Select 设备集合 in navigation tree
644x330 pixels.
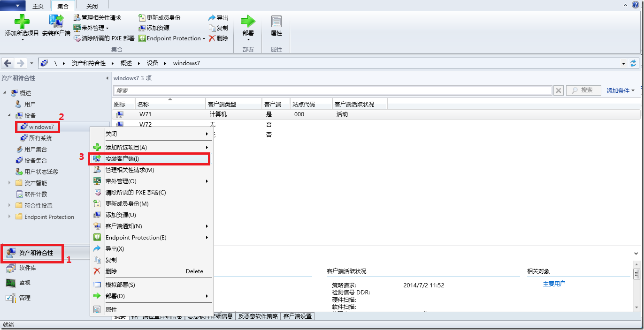tap(36, 160)
